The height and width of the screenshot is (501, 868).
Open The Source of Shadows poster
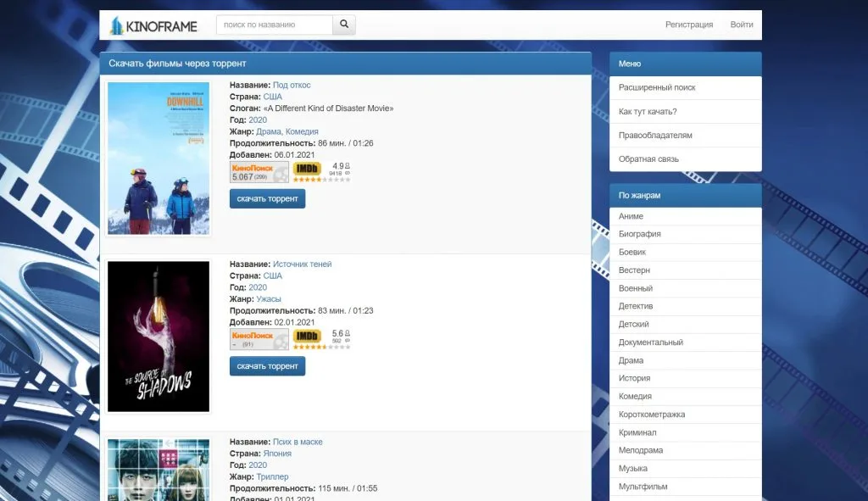(x=159, y=337)
